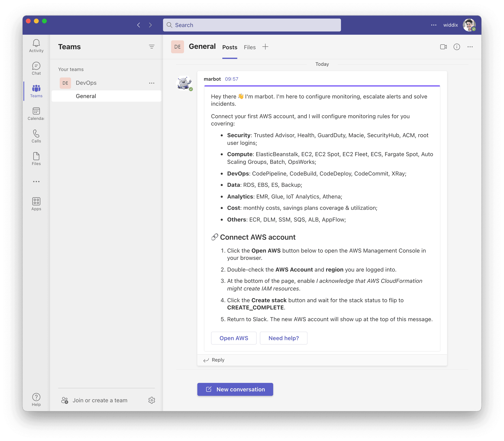Open the Calls section
Viewport: 504px width, 441px height.
(x=36, y=136)
